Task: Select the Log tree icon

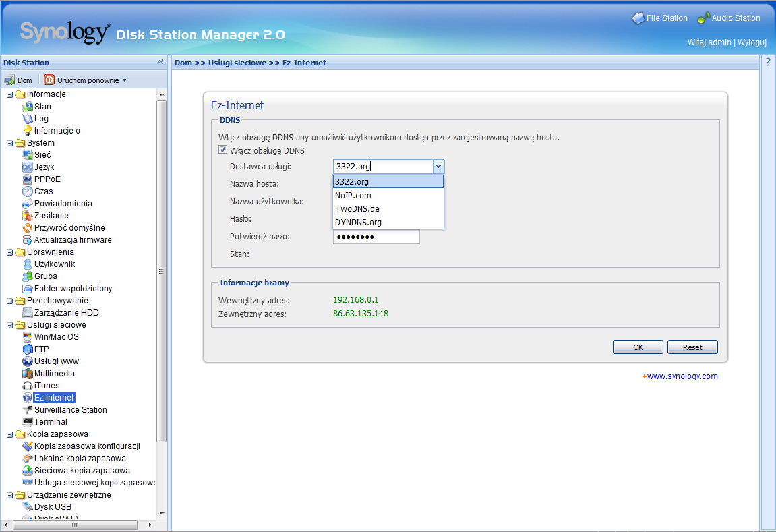Action: [28, 119]
